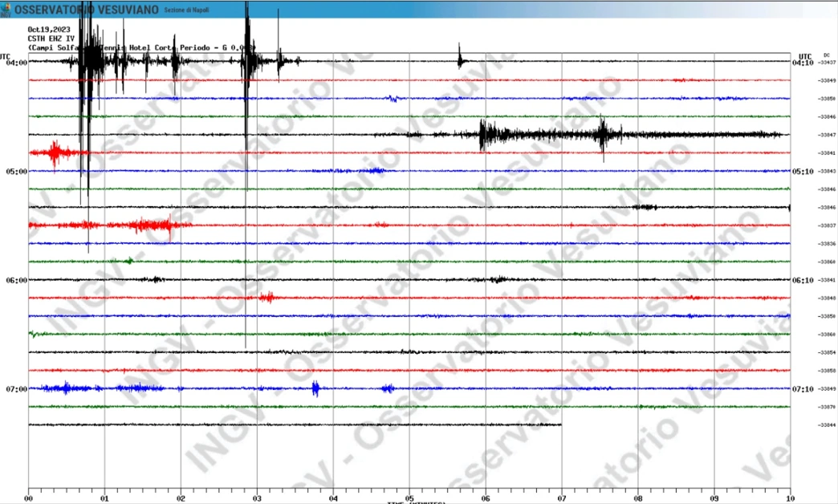838x504 pixels.
Task: Click the 04:00 UTC time label
Action: click(16, 62)
